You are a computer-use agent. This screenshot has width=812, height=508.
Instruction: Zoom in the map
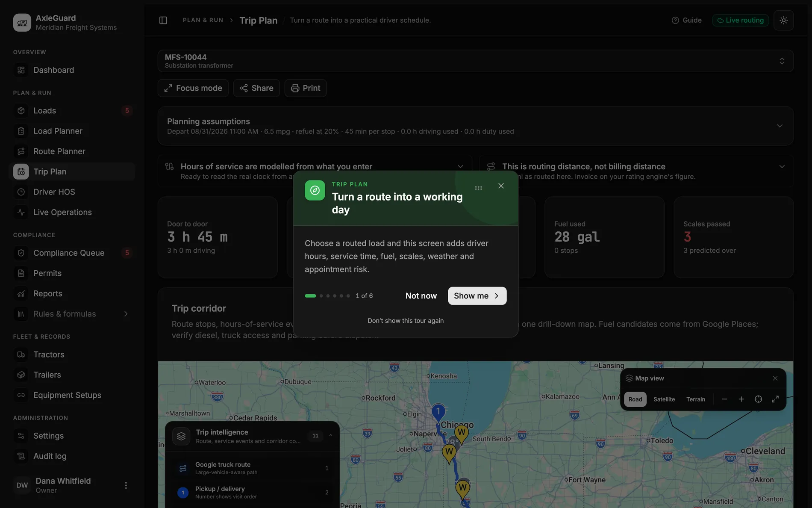pos(741,399)
